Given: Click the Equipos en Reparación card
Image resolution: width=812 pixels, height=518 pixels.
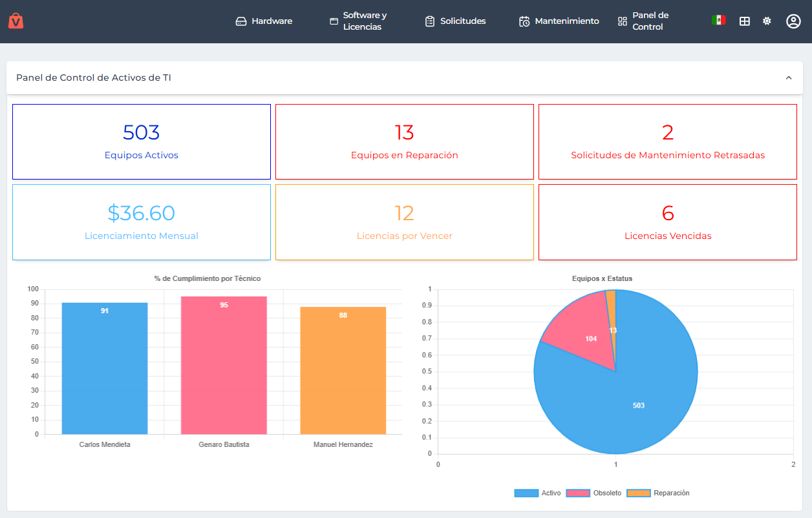Looking at the screenshot, I should tap(405, 142).
